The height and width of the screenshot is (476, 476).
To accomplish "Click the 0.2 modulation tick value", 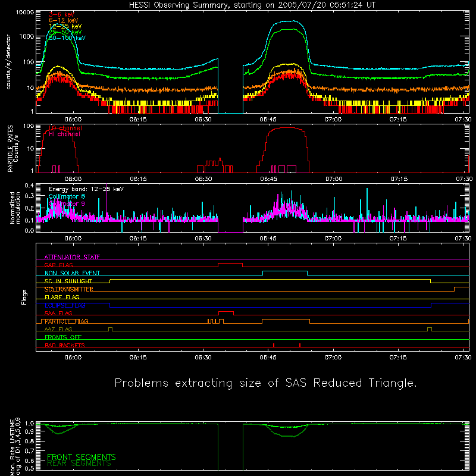I will tap(29, 208).
